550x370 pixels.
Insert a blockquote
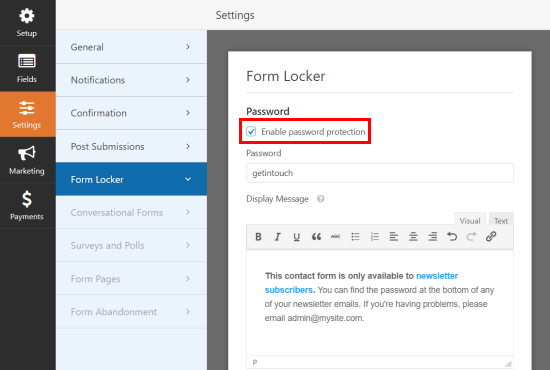click(316, 237)
